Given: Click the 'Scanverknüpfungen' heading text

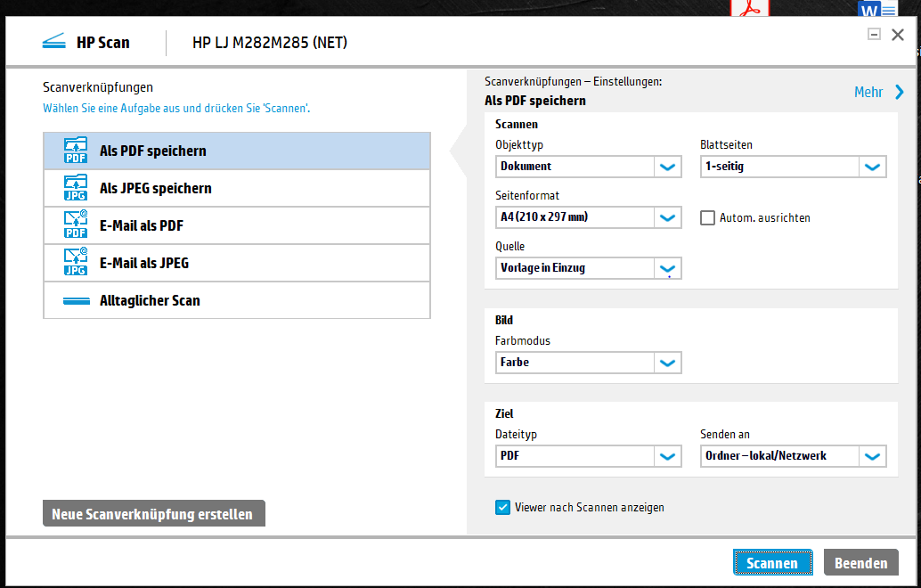Looking at the screenshot, I should point(98,87).
